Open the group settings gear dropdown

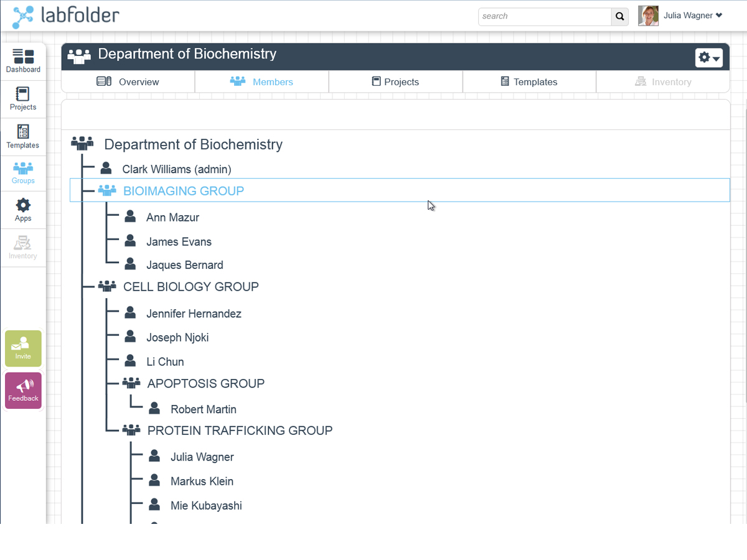(708, 58)
